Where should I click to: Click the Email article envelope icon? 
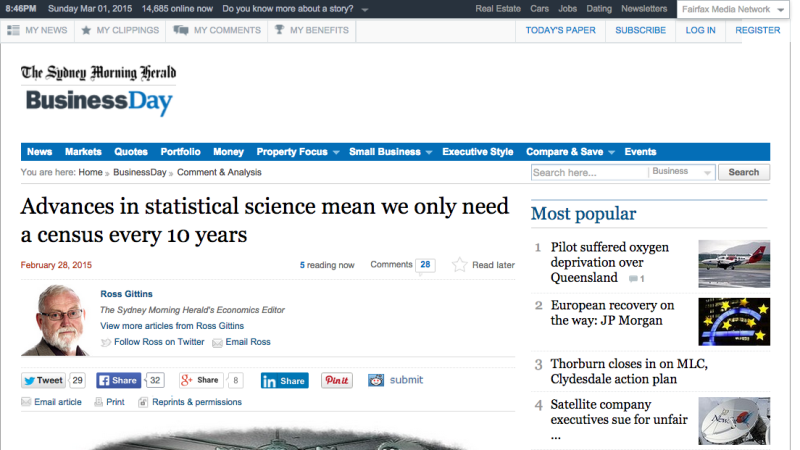coord(26,402)
